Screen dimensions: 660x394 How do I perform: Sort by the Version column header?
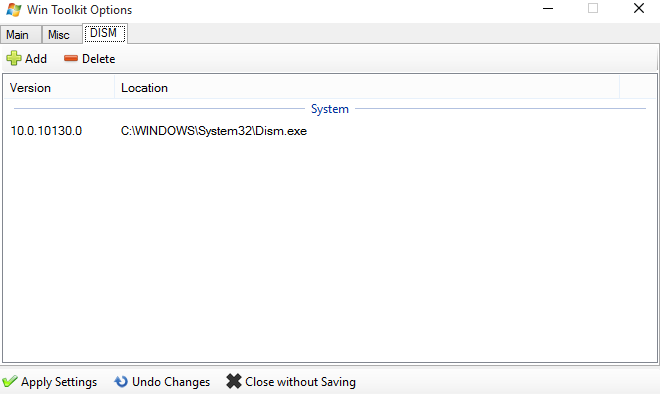click(x=59, y=88)
